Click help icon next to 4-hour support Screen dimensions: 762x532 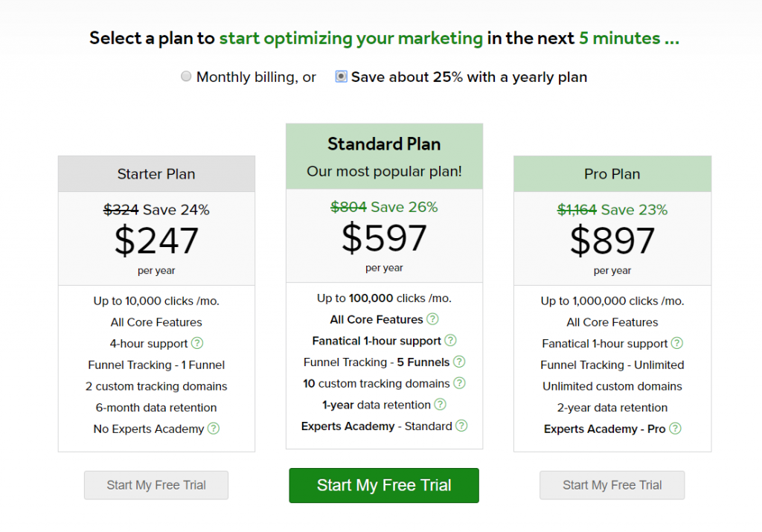tap(196, 343)
